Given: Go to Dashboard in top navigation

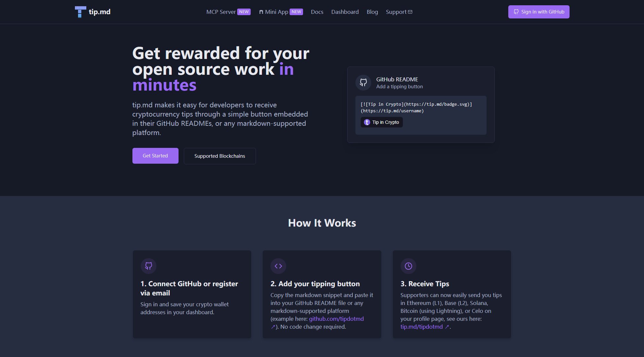Looking at the screenshot, I should [345, 12].
